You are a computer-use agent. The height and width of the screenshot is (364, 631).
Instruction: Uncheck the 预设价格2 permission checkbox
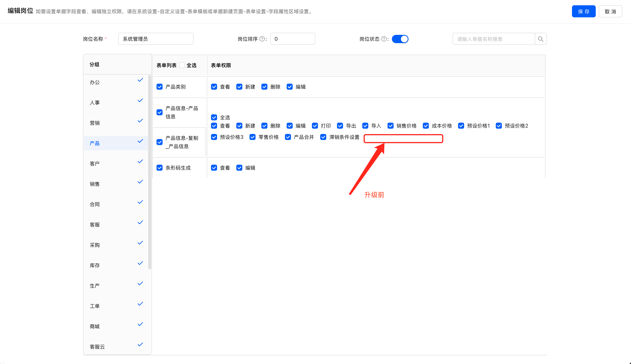click(499, 126)
